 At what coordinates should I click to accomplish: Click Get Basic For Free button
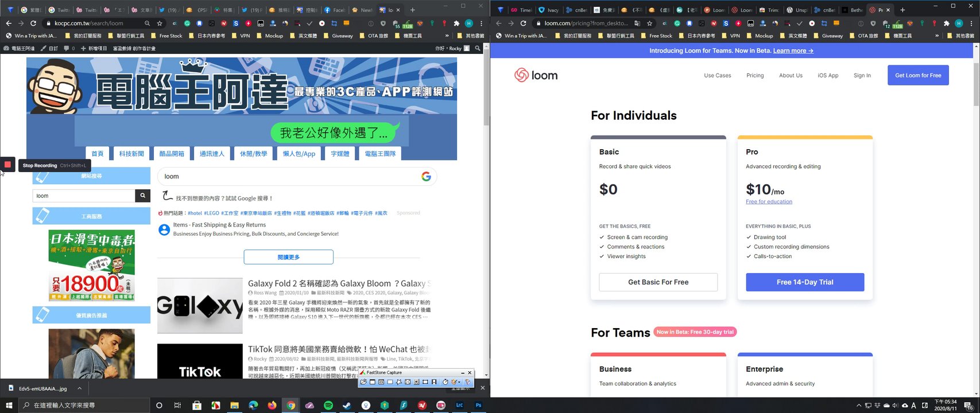[658, 282]
